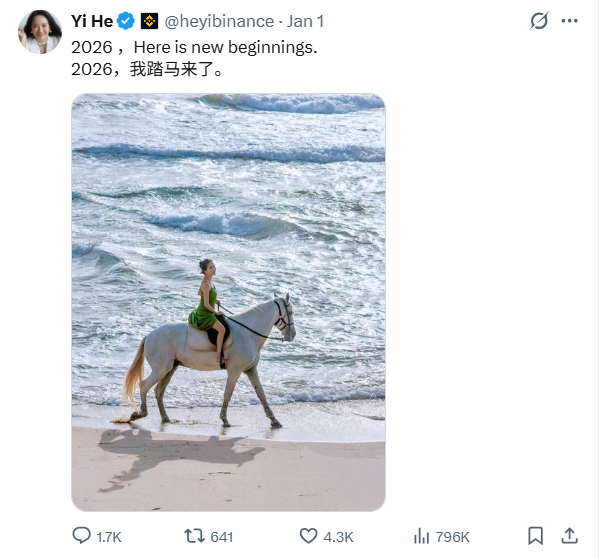This screenshot has width=600, height=558.
Task: Open the white horse beach photo
Action: point(228,302)
